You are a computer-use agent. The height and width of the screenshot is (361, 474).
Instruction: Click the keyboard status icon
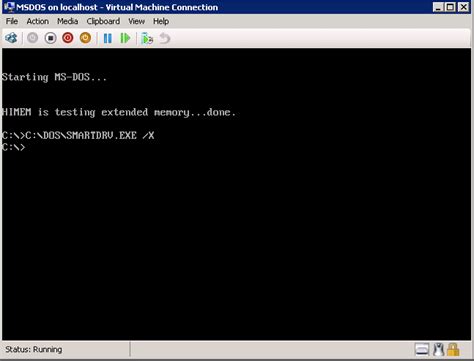point(422,350)
